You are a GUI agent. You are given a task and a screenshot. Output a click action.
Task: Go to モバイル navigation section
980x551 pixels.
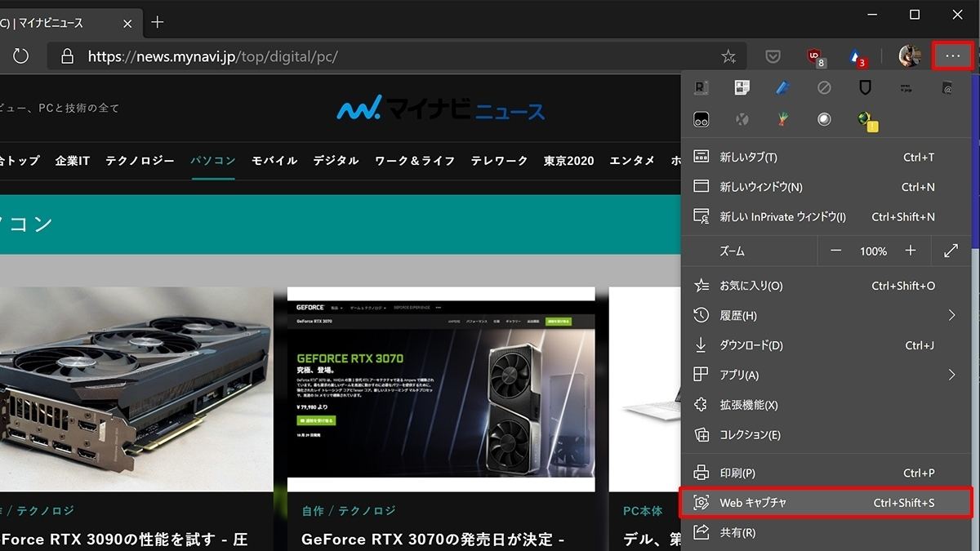pyautogui.click(x=274, y=161)
